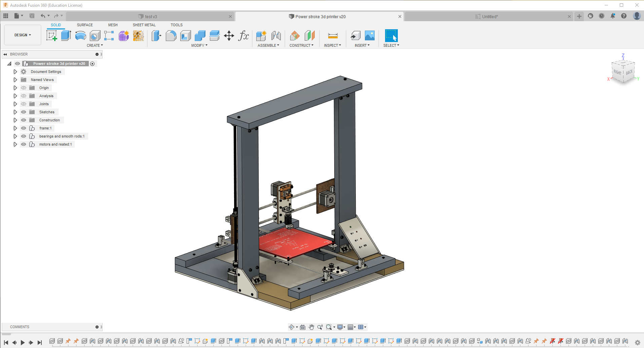Switch to the test v3 document tab

(x=150, y=16)
